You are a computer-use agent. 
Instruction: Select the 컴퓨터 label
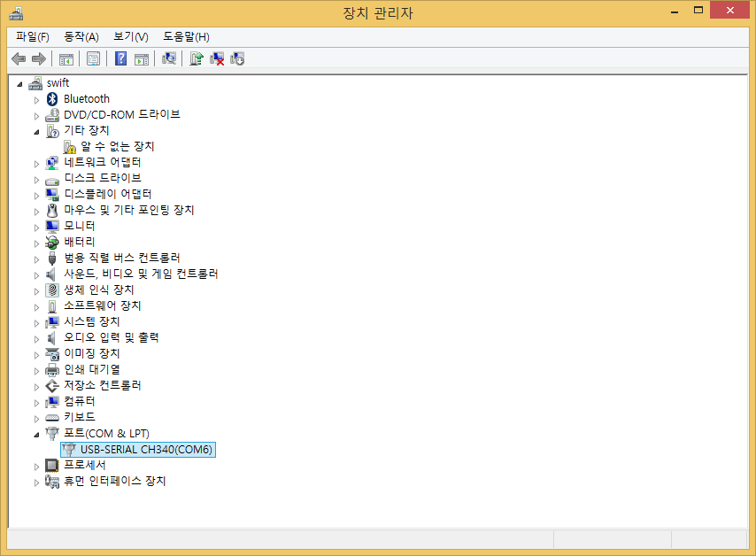(80, 401)
